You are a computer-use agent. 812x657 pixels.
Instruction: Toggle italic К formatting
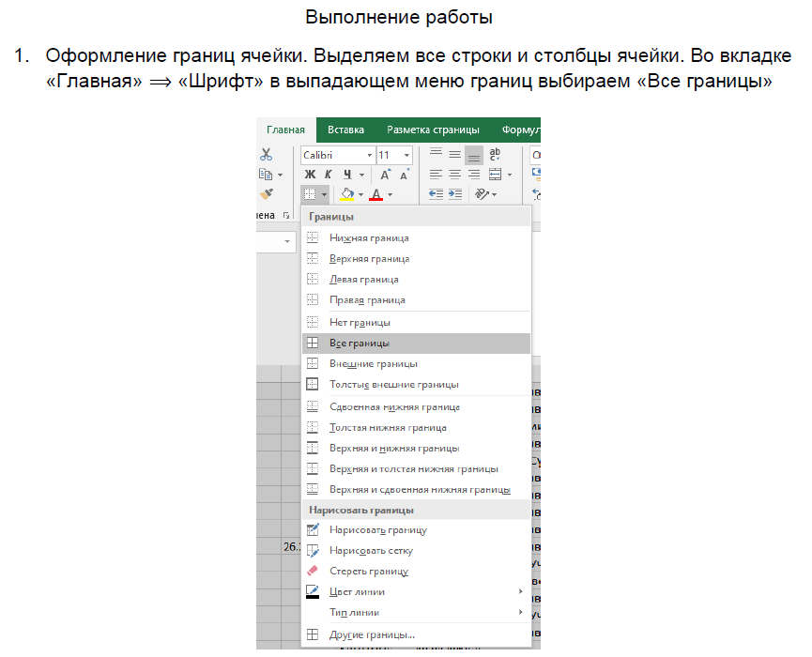click(329, 175)
